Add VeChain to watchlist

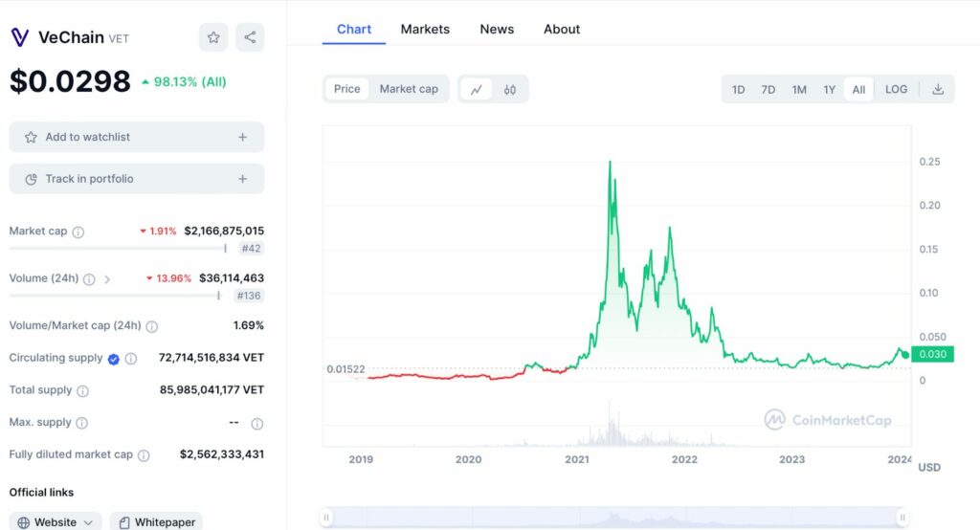136,137
